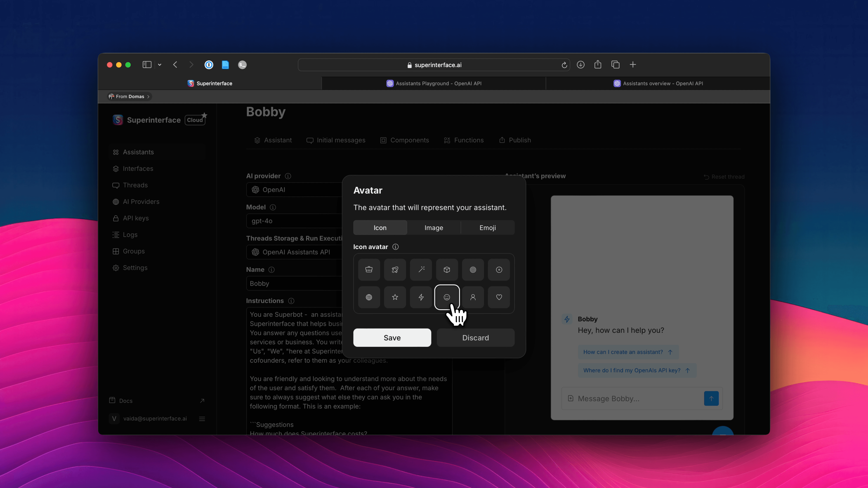Select the globe avatar icon
Screen dimensions: 868x488
(369, 297)
